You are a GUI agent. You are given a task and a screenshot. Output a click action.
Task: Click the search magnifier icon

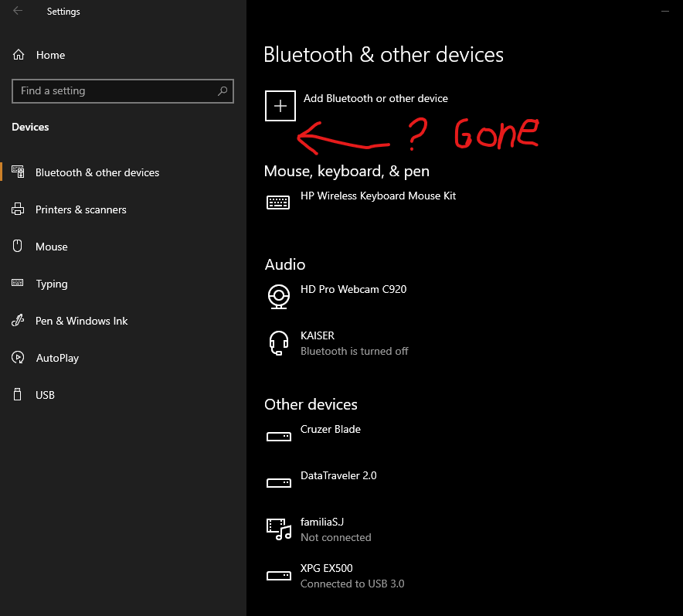tap(223, 91)
